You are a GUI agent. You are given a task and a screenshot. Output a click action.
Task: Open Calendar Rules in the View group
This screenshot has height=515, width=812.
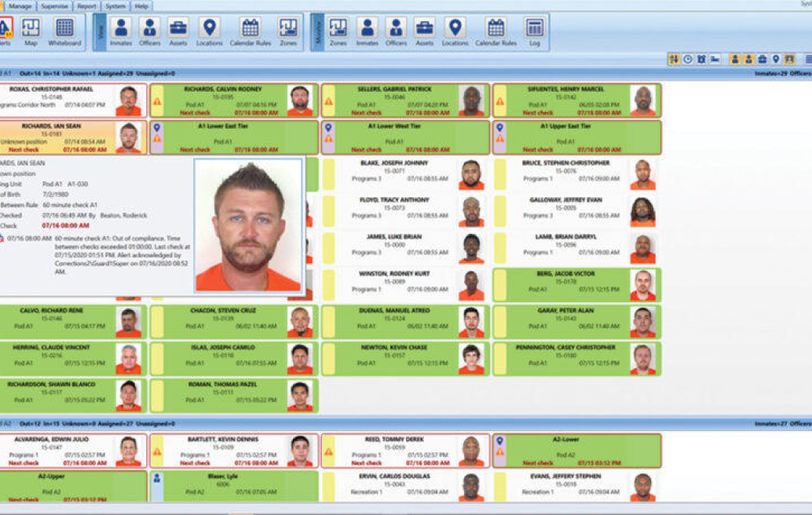pos(250,31)
